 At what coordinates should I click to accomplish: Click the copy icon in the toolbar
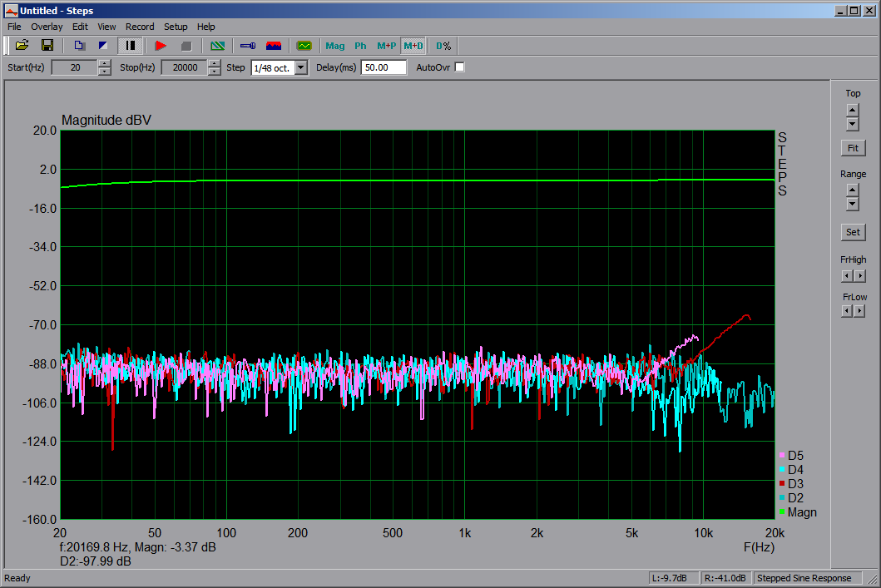(79, 46)
